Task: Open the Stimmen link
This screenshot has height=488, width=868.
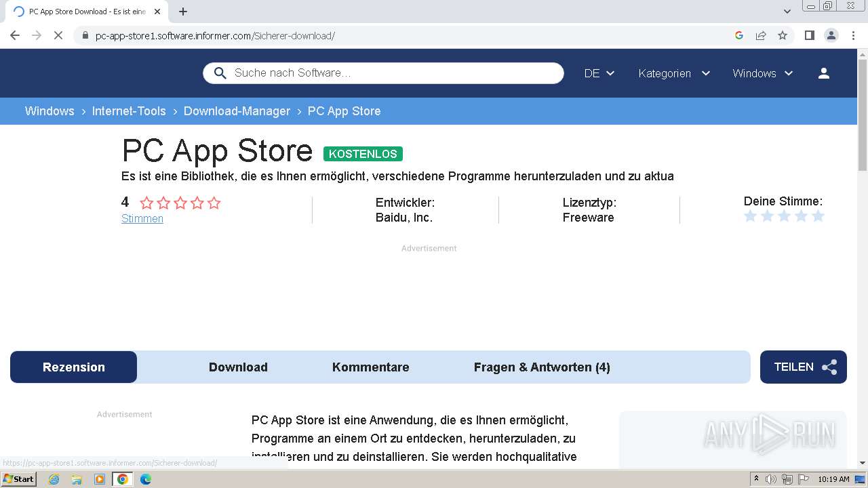Action: coord(142,218)
